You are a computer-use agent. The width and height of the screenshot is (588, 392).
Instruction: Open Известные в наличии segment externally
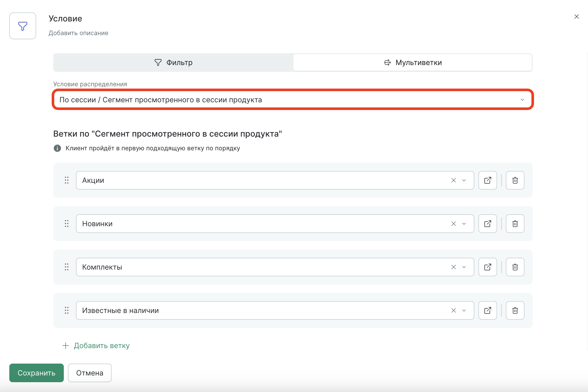pyautogui.click(x=488, y=310)
